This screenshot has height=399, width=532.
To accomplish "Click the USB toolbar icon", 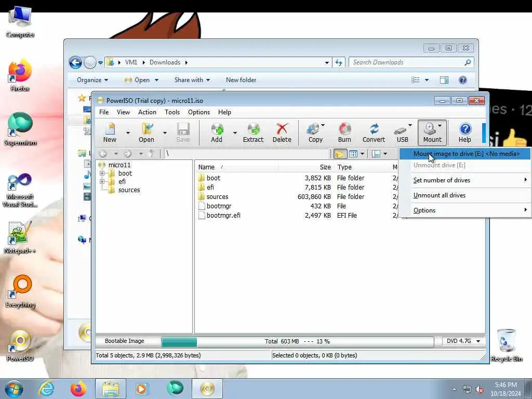I will 403,132.
